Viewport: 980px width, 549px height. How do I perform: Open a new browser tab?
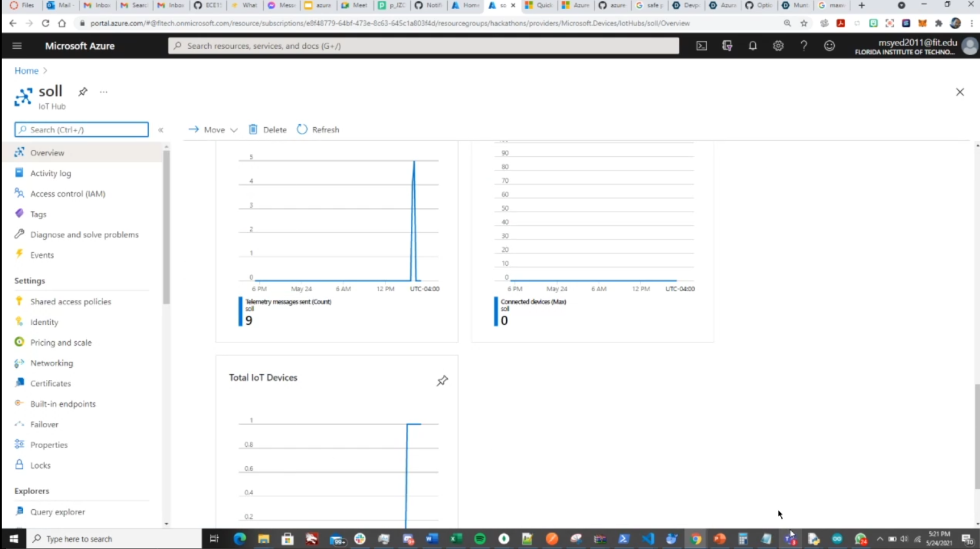[x=861, y=5]
